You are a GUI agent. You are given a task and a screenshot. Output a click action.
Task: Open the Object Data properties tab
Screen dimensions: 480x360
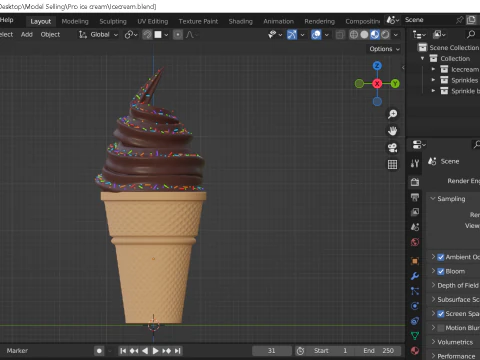tap(415, 336)
